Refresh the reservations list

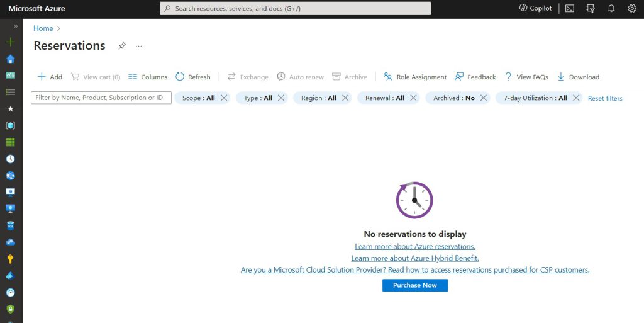[x=193, y=77]
